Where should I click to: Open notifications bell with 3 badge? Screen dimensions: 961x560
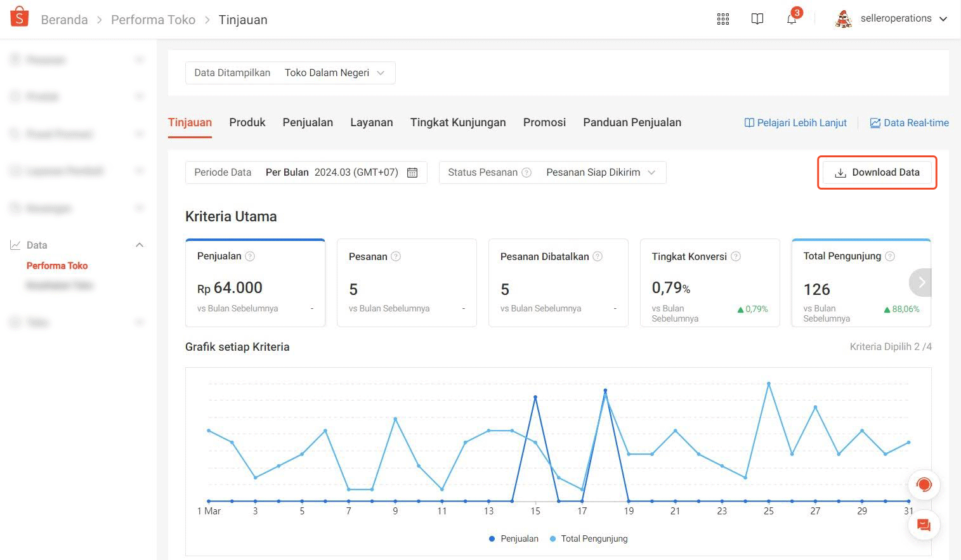click(792, 18)
